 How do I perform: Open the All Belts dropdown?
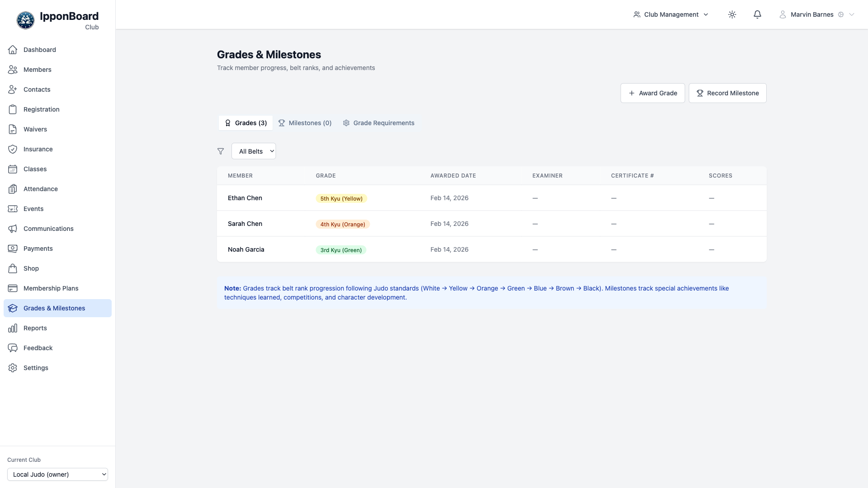[x=254, y=151]
